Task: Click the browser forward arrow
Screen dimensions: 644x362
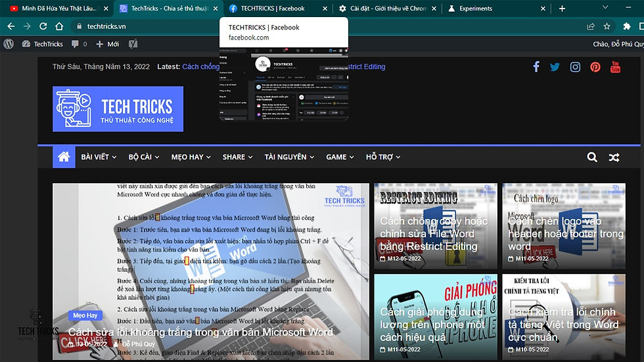Action: [x=27, y=26]
